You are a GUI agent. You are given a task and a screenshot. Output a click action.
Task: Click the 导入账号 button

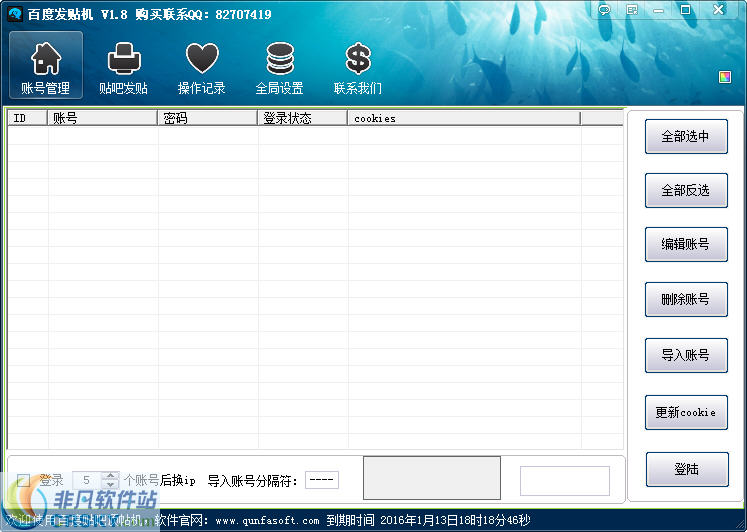click(686, 355)
